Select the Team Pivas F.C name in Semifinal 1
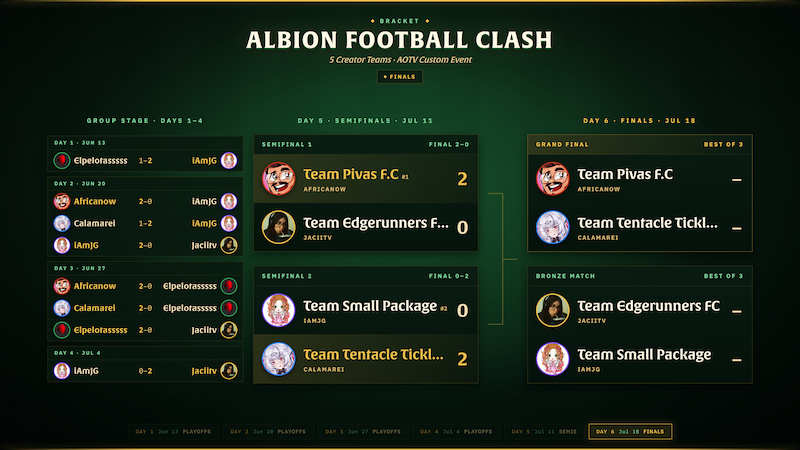The image size is (800, 450). 351,174
